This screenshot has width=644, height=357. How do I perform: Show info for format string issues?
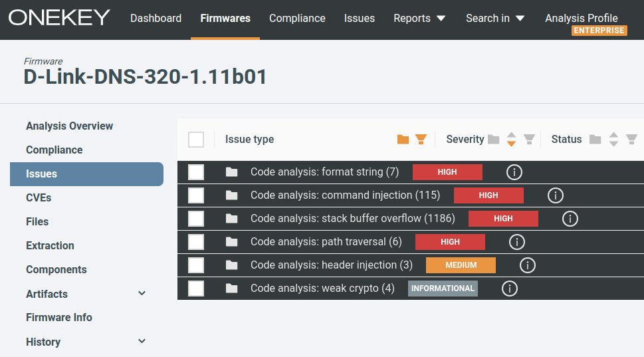(514, 172)
